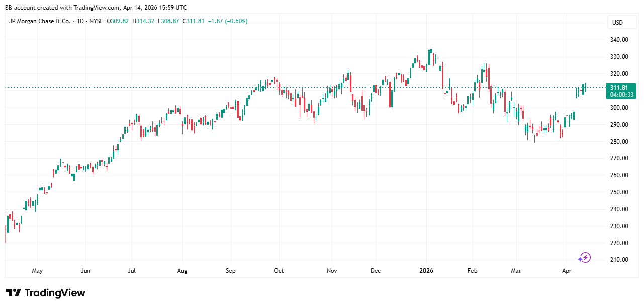644x308 pixels.
Task: Click the JP Morgan Chase & Co. title
Action: point(39,21)
